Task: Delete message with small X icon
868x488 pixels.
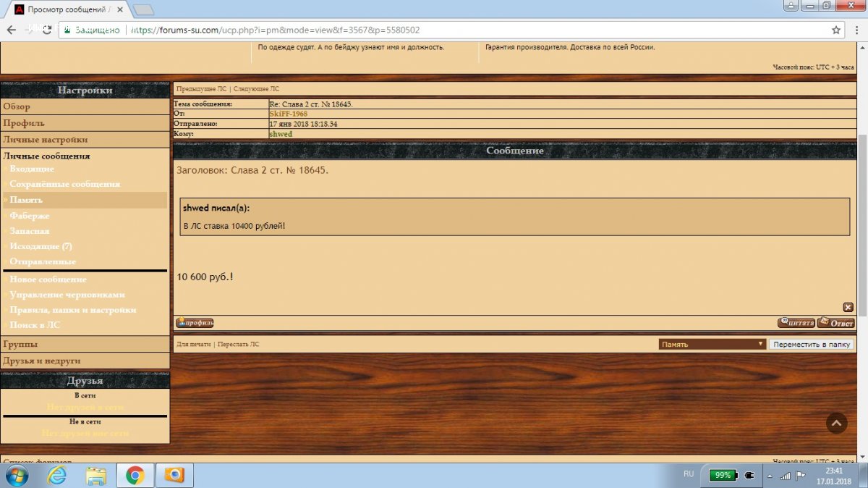Action: (848, 307)
